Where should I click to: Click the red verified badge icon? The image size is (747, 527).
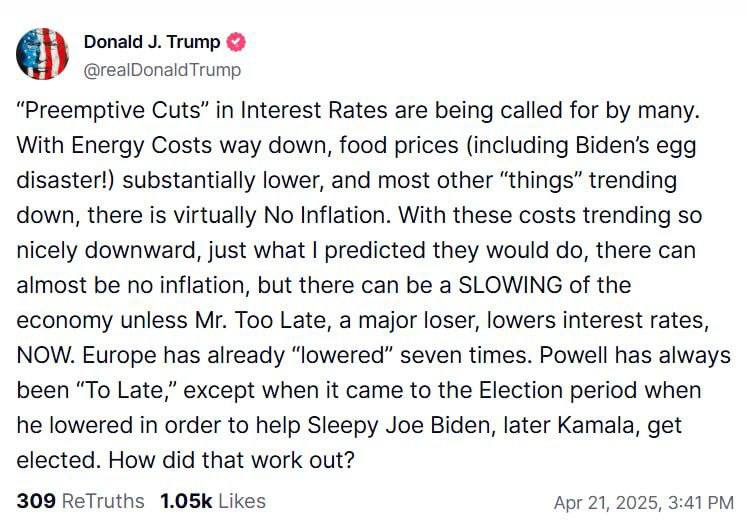tap(236, 43)
